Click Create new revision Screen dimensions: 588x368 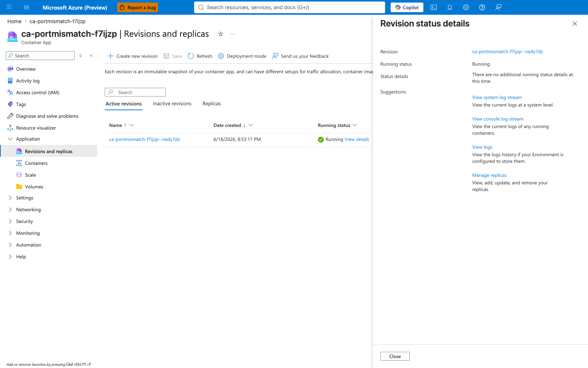[x=132, y=56]
